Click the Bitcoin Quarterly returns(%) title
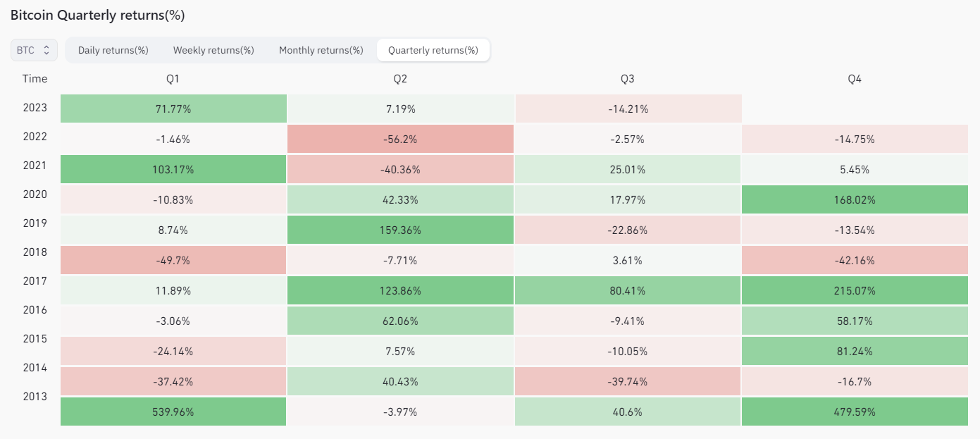 click(97, 15)
